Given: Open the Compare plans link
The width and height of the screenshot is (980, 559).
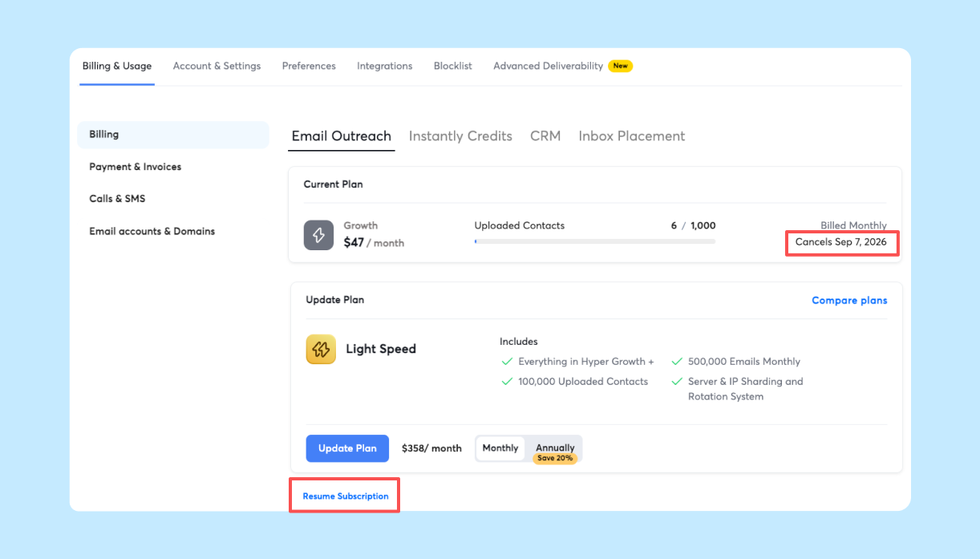Looking at the screenshot, I should coord(849,301).
